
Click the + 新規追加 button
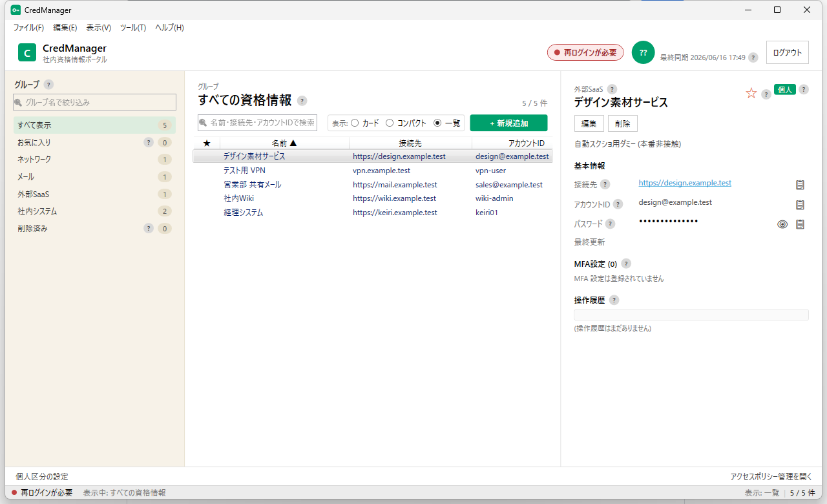click(x=508, y=123)
